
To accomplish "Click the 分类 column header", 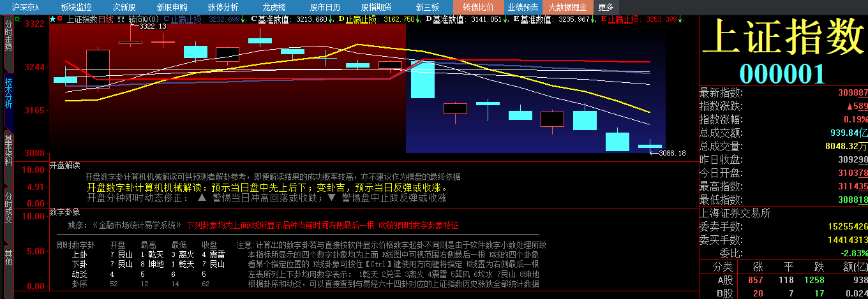I will point(723,266).
